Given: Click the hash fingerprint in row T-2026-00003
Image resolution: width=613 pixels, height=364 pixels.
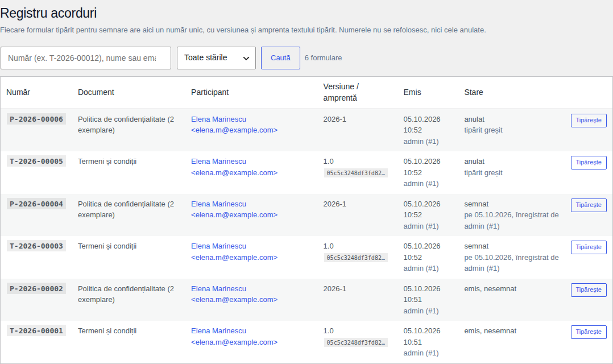Looking at the screenshot, I should [356, 258].
